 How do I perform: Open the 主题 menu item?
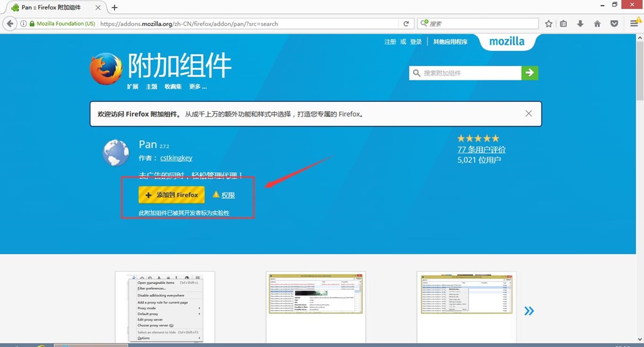coord(152,86)
